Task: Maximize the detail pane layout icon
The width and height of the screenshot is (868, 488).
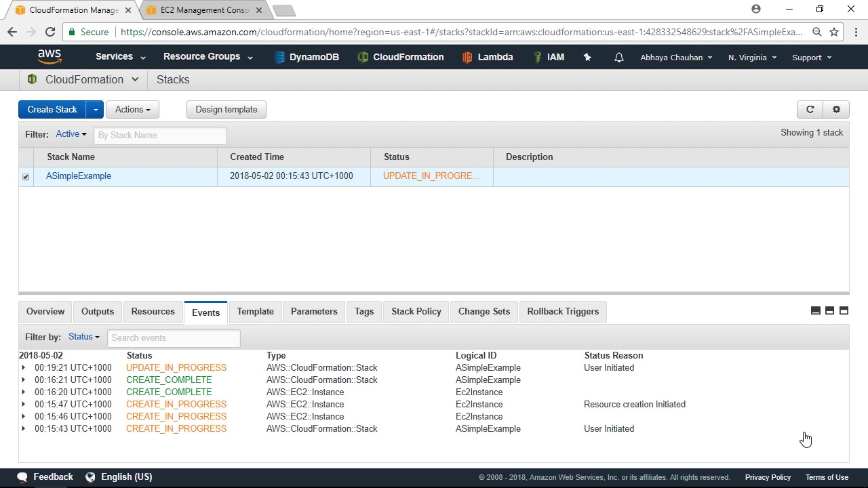Action: (844, 310)
